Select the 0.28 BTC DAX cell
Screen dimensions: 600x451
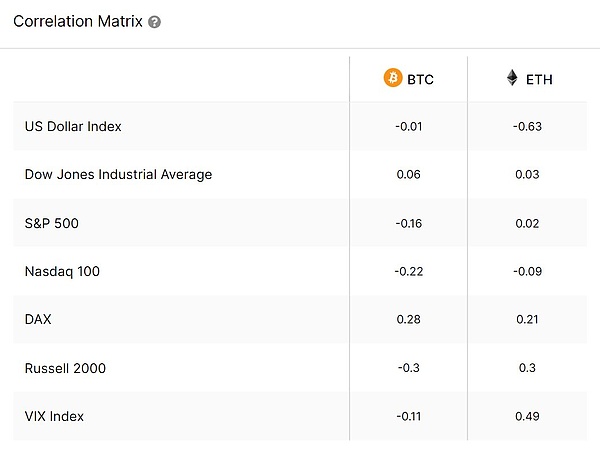[x=408, y=319]
